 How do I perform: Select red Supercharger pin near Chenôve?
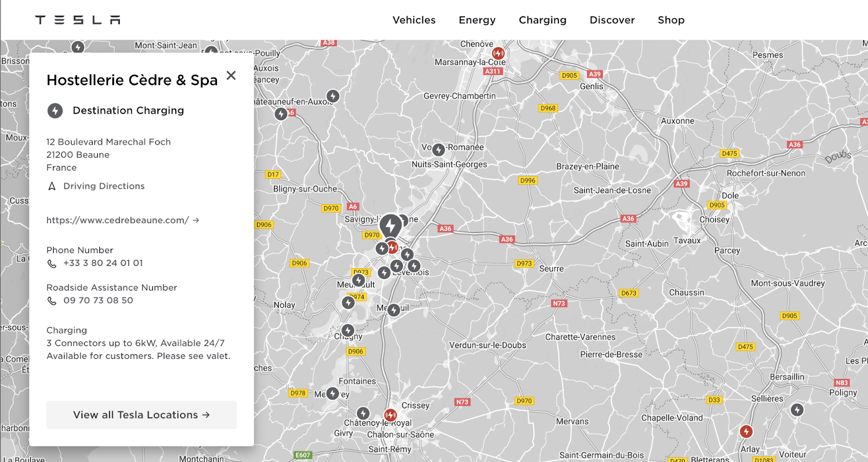[498, 53]
